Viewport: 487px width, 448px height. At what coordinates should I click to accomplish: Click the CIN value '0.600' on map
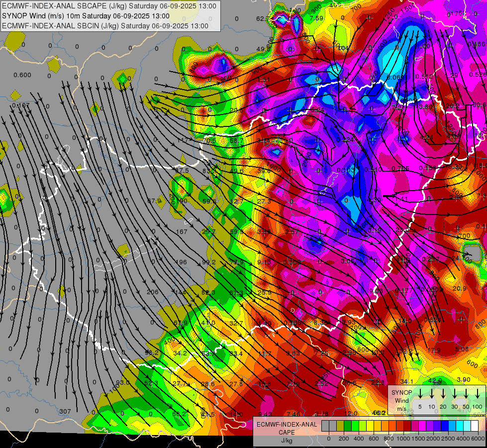tap(22, 75)
